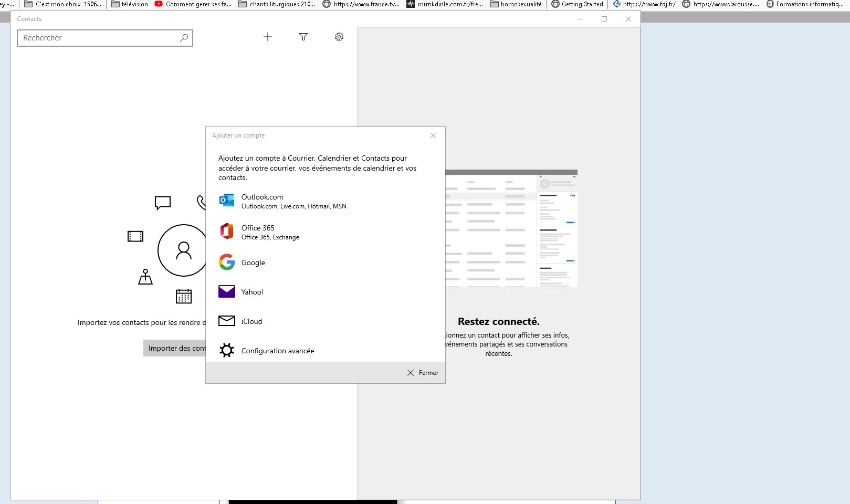The height and width of the screenshot is (504, 850).
Task: Open the Comment gerer ses fa... bookmark
Action: (193, 4)
